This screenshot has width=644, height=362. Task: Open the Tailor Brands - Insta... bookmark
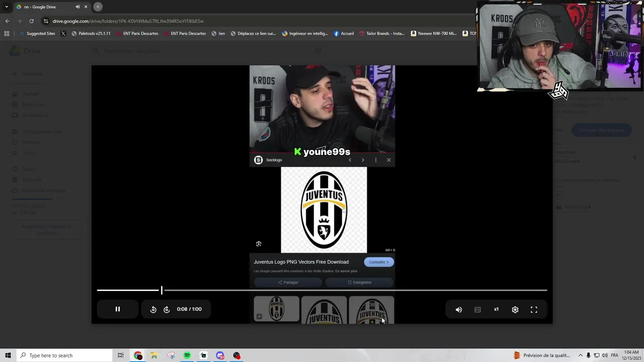[x=382, y=34]
